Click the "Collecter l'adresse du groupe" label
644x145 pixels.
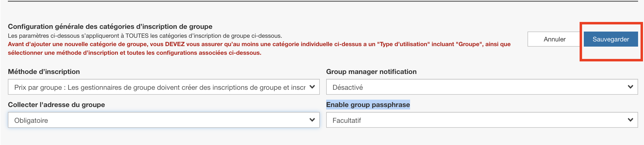click(x=56, y=105)
